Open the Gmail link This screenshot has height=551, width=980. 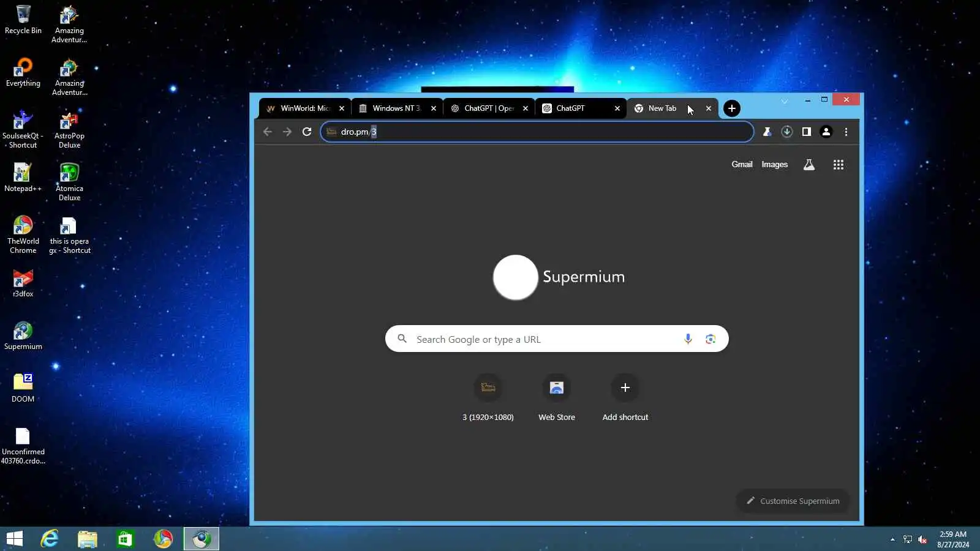742,165
